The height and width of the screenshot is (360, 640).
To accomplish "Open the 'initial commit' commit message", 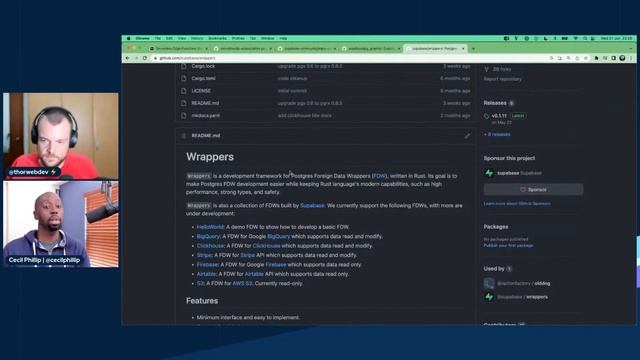I will pos(292,91).
